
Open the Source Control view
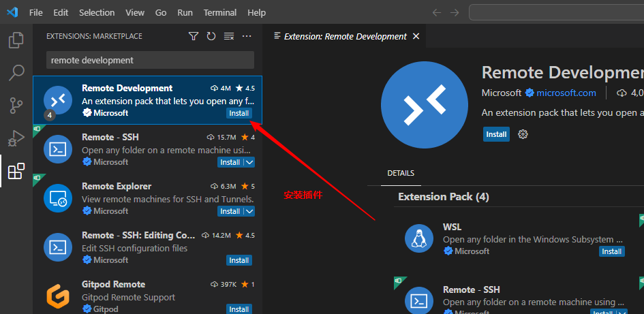16,106
